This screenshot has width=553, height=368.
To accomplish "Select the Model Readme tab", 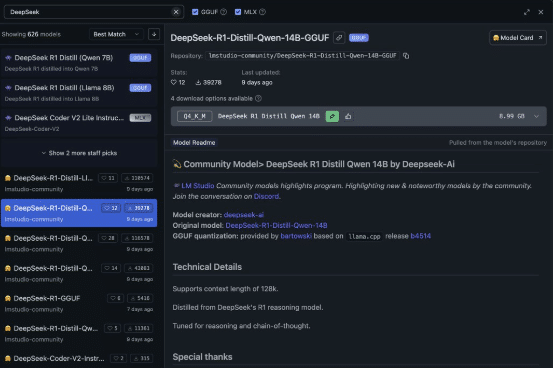I will pyautogui.click(x=194, y=143).
